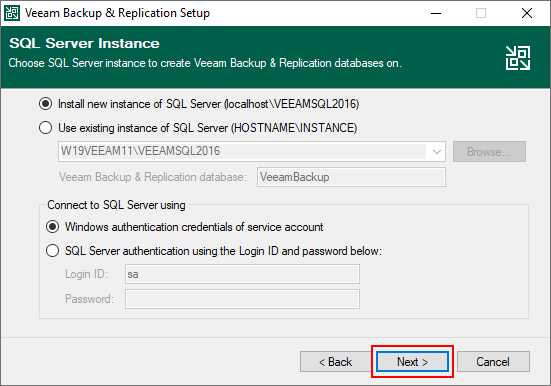
Task: Go back with the < Back button
Action: click(x=335, y=361)
